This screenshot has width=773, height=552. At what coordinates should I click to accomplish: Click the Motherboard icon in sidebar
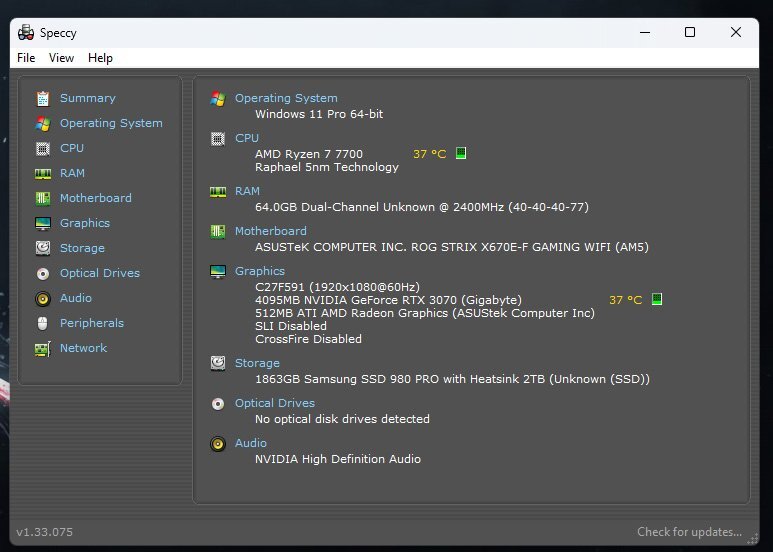click(43, 199)
